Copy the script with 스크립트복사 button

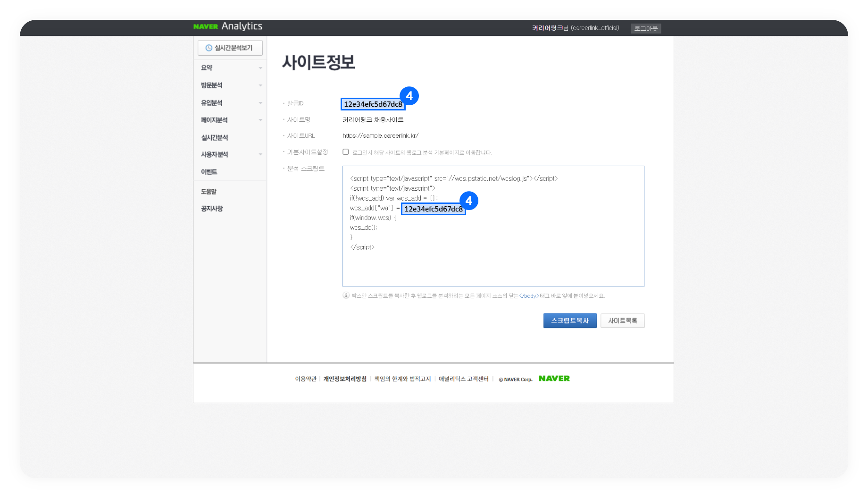[x=570, y=321]
